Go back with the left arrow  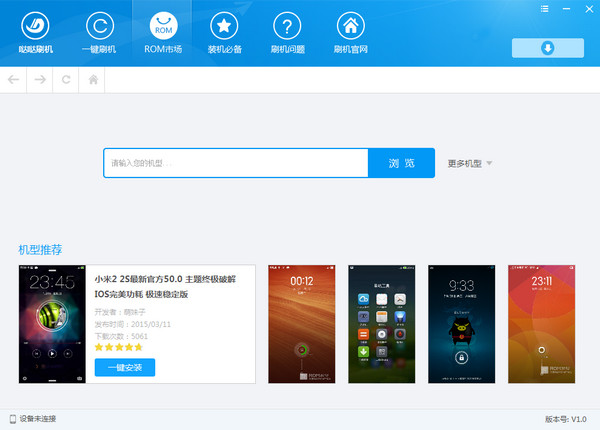(x=13, y=80)
